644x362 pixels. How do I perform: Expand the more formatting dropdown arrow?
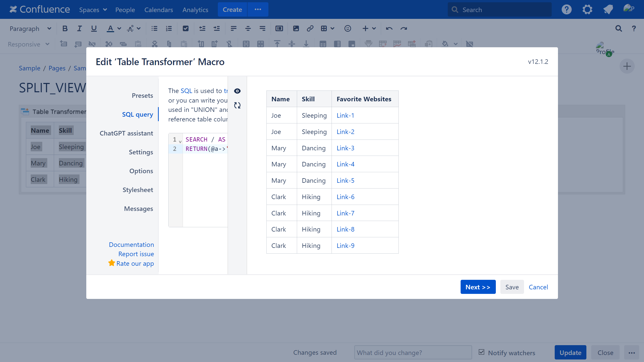pos(139,28)
